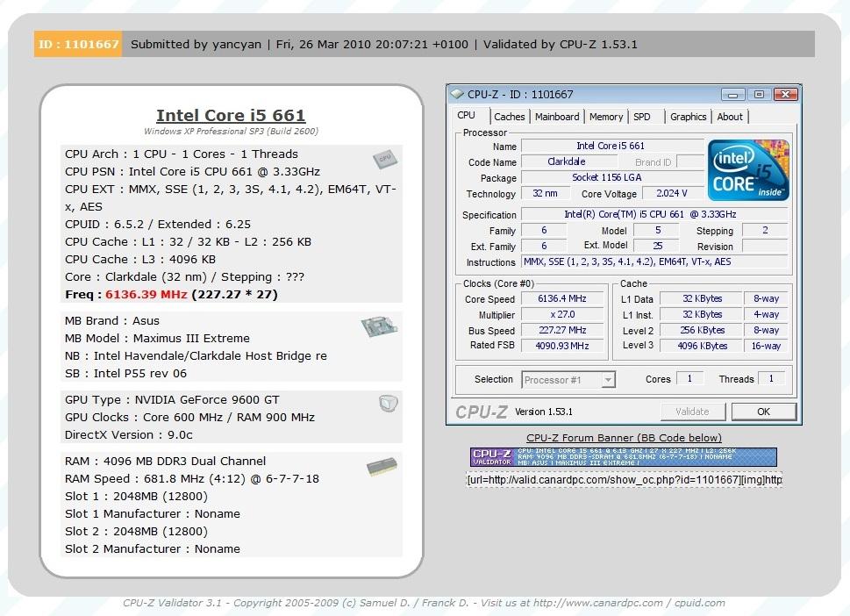
Task: Click the Multiplier value x 27.0
Action: [x=562, y=314]
